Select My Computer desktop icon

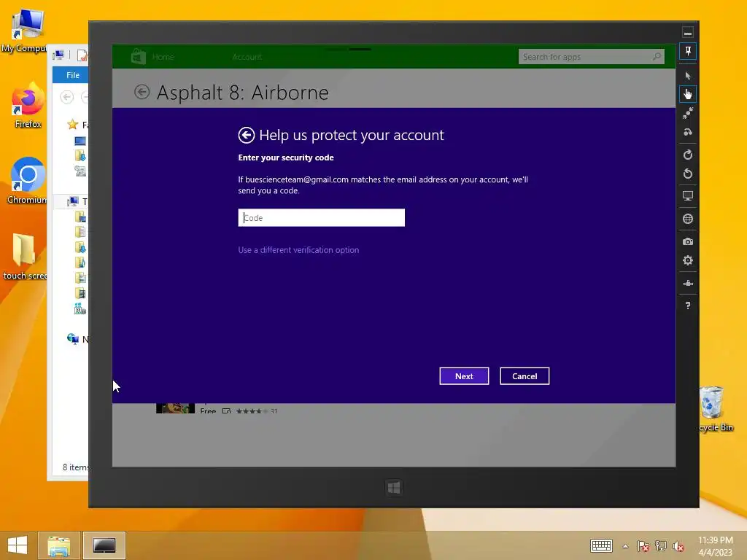(x=26, y=31)
